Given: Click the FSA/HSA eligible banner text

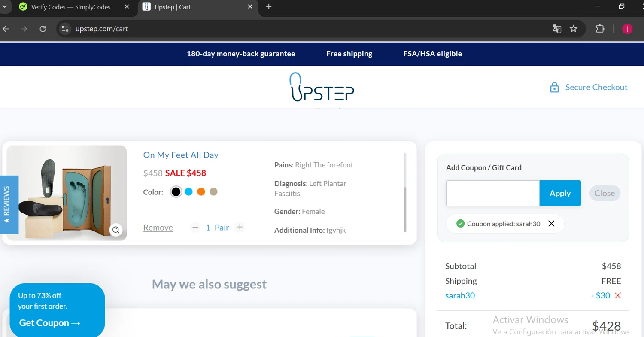Looking at the screenshot, I should click(433, 54).
